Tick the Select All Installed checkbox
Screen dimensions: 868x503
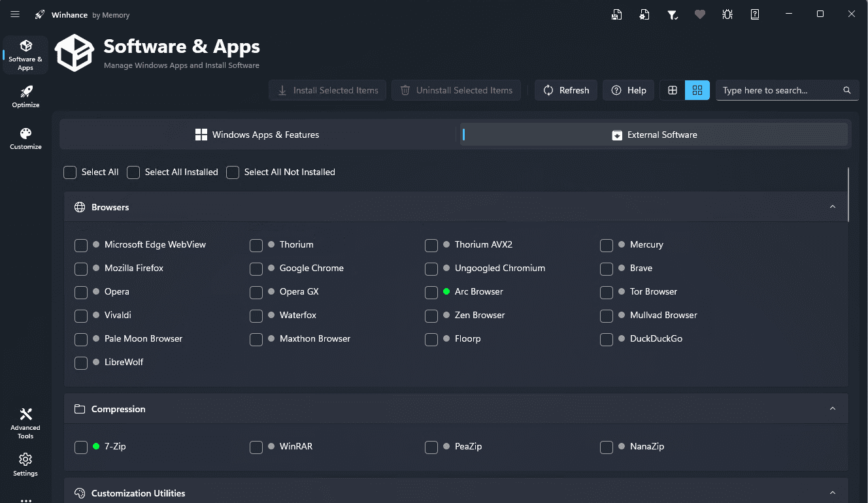click(x=133, y=172)
